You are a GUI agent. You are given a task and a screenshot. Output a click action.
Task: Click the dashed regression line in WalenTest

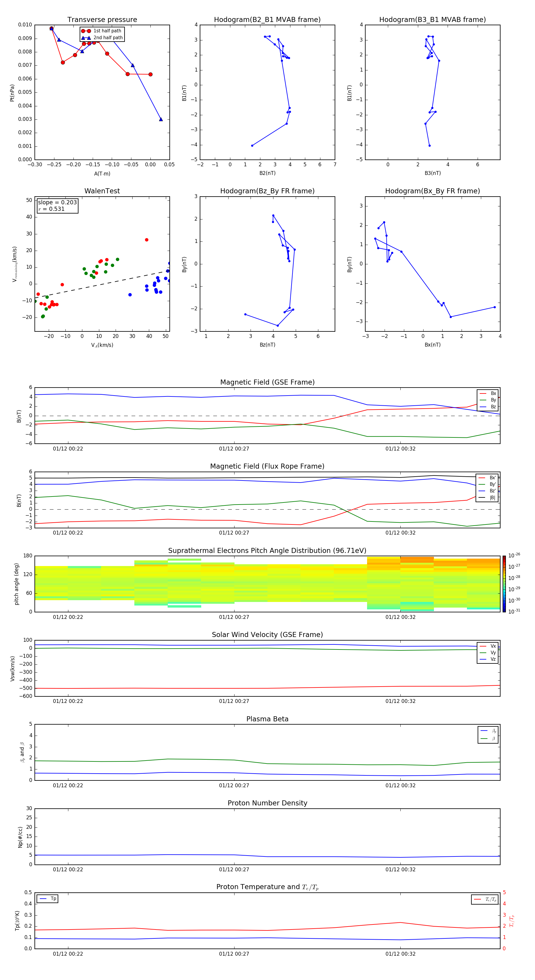102,284
